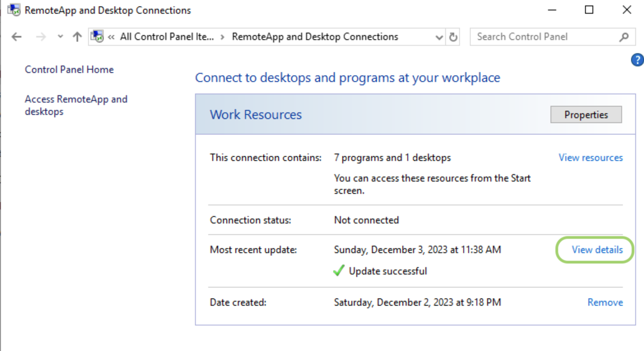
Task: Click the forward navigation arrow
Action: 41,37
